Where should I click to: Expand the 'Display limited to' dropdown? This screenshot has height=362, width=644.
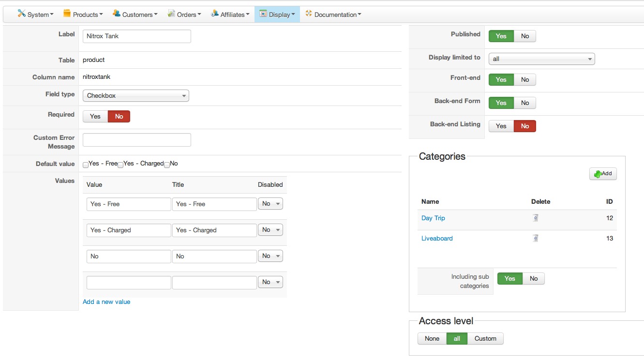pos(541,59)
